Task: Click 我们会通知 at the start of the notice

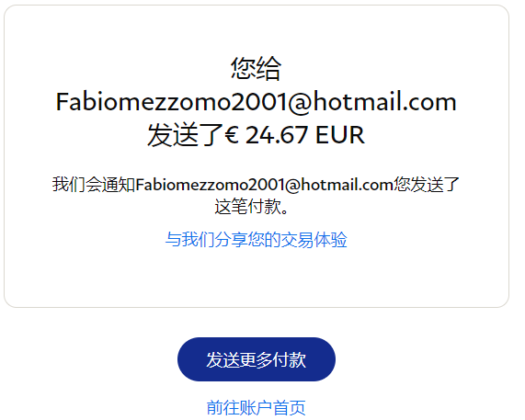Action: pos(94,185)
